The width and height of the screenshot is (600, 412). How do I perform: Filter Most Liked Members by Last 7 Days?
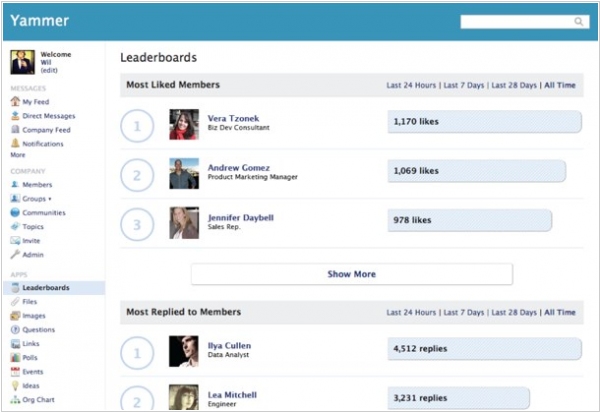(464, 85)
